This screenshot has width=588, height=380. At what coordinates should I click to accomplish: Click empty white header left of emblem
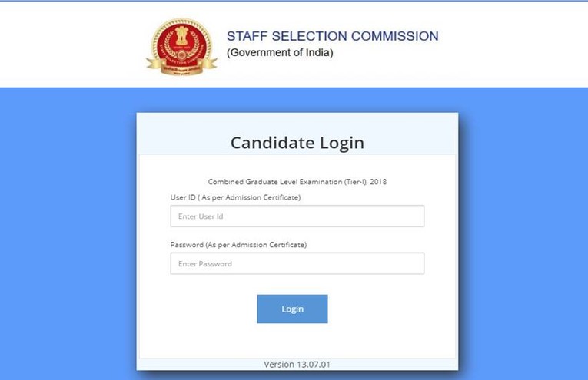69,45
